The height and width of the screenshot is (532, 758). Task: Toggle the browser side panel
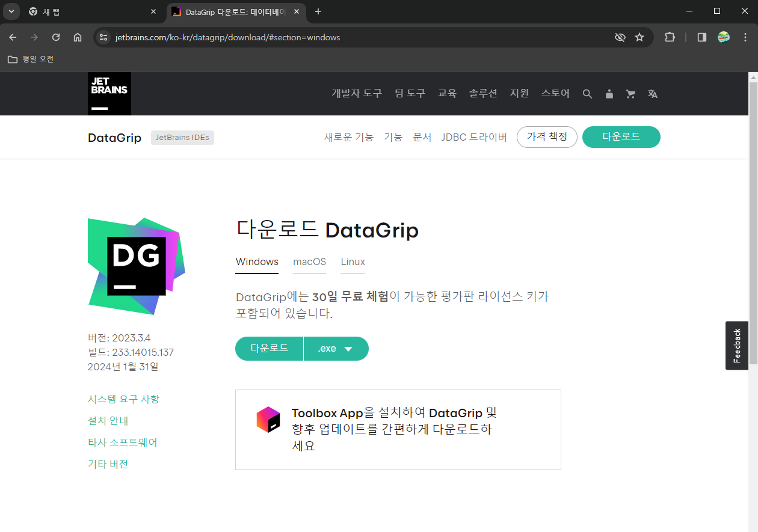[701, 37]
